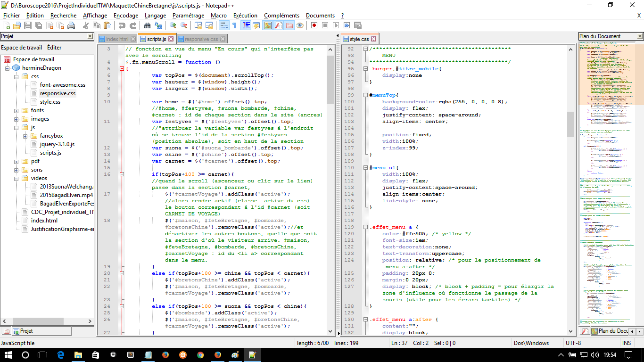This screenshot has width=644, height=362.
Task: Click the Cut scissors toolbar icon
Action: [x=86, y=25]
